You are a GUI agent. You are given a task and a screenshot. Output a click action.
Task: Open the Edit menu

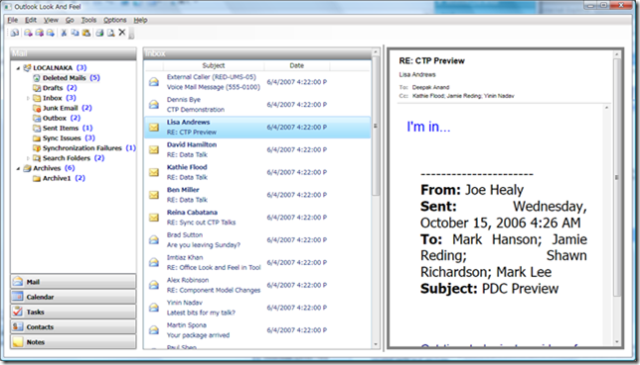[x=31, y=20]
